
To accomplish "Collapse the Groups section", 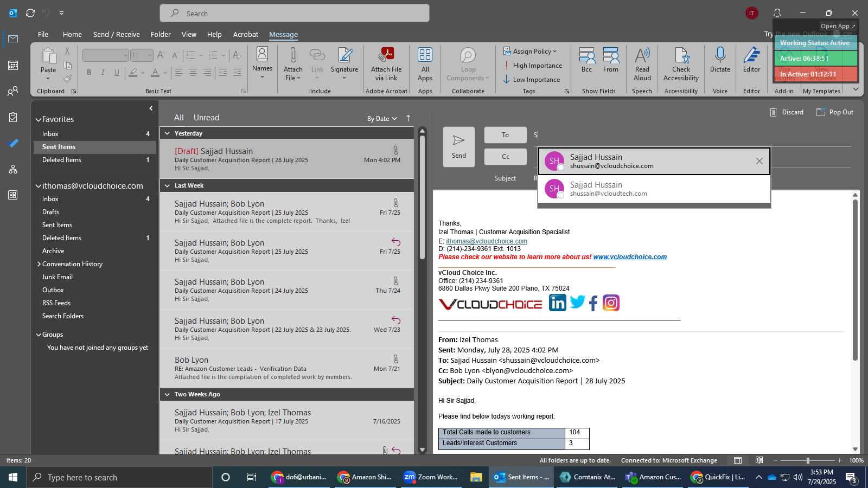I will coord(39,335).
